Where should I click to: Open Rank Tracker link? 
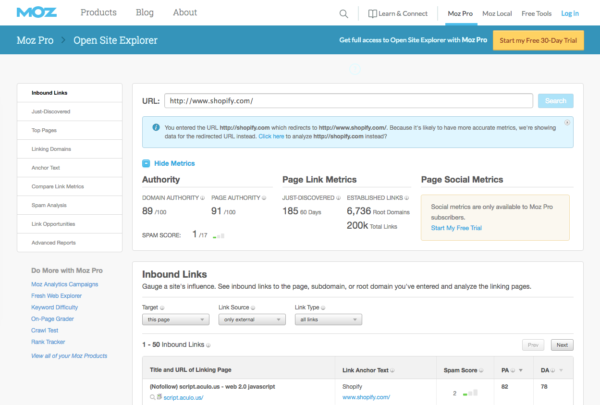click(48, 342)
